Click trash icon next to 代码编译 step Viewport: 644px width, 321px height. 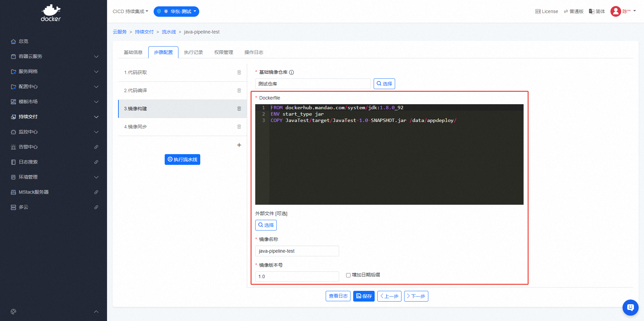(x=239, y=90)
